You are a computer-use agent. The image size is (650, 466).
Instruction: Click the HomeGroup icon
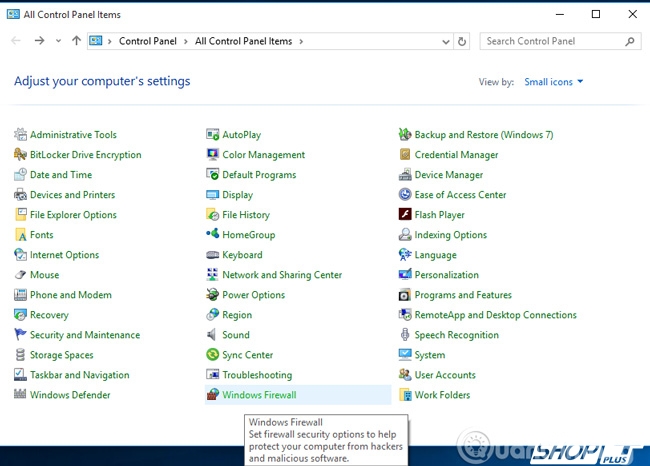212,235
